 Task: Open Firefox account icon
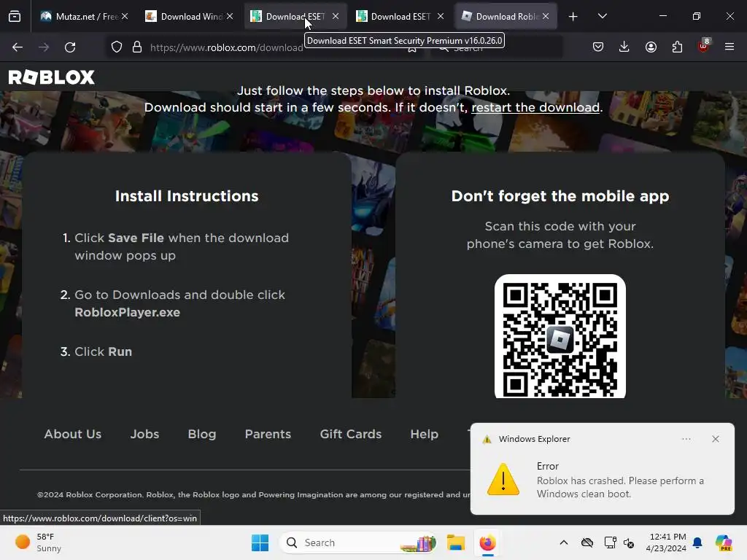(651, 47)
